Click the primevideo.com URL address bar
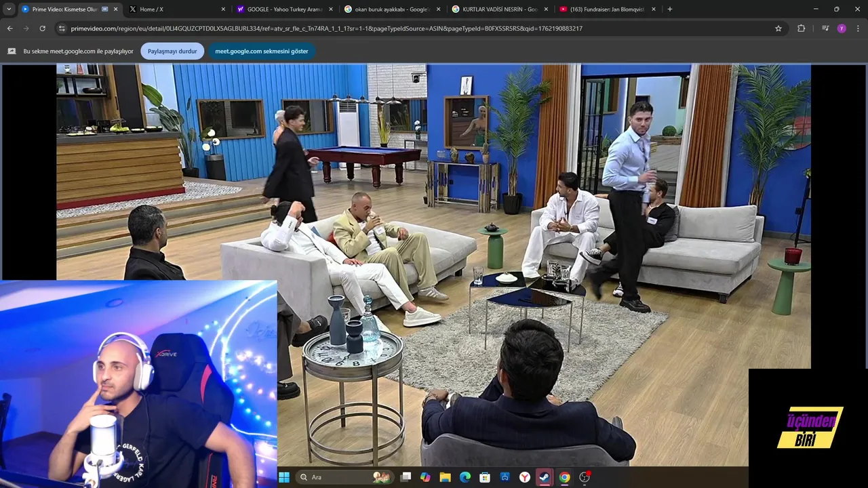868x488 pixels. pyautogui.click(x=325, y=28)
